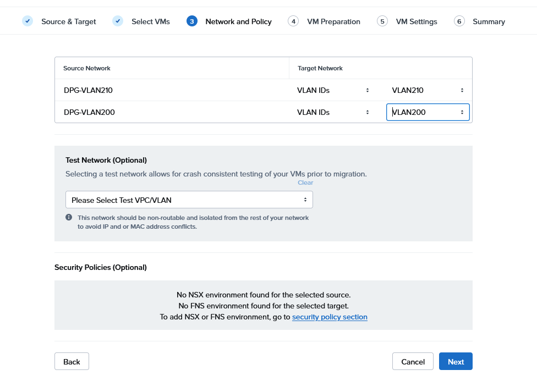Click the step 6 number icon
Screen dimensions: 537x392
click(459, 21)
